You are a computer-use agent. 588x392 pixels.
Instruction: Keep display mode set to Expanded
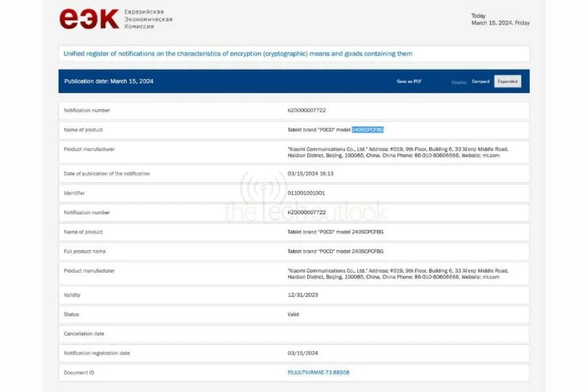coord(508,81)
